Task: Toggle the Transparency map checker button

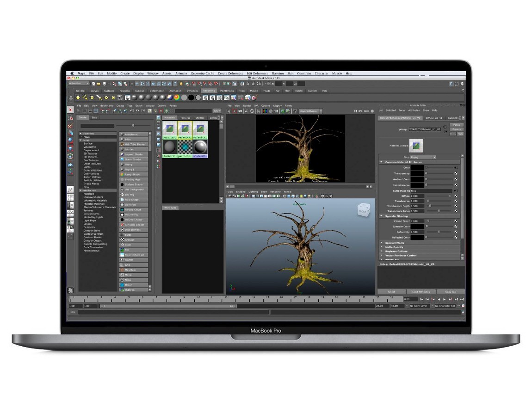Action: click(x=456, y=173)
